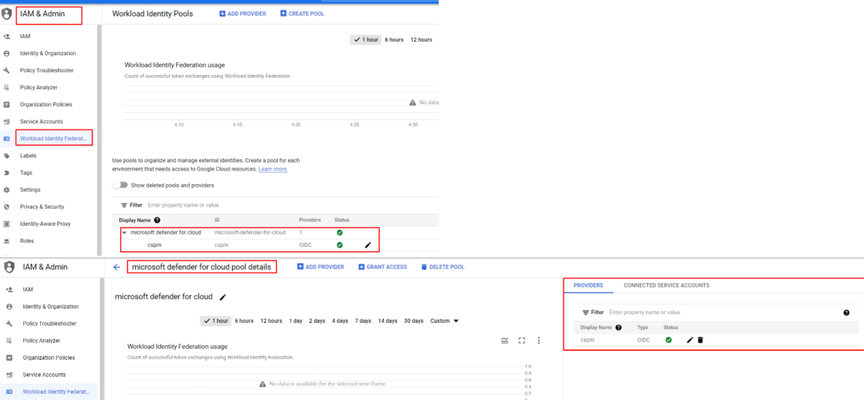864x400 pixels.
Task: Click the Tags chevron icon in the sidebar
Action: click(7, 173)
